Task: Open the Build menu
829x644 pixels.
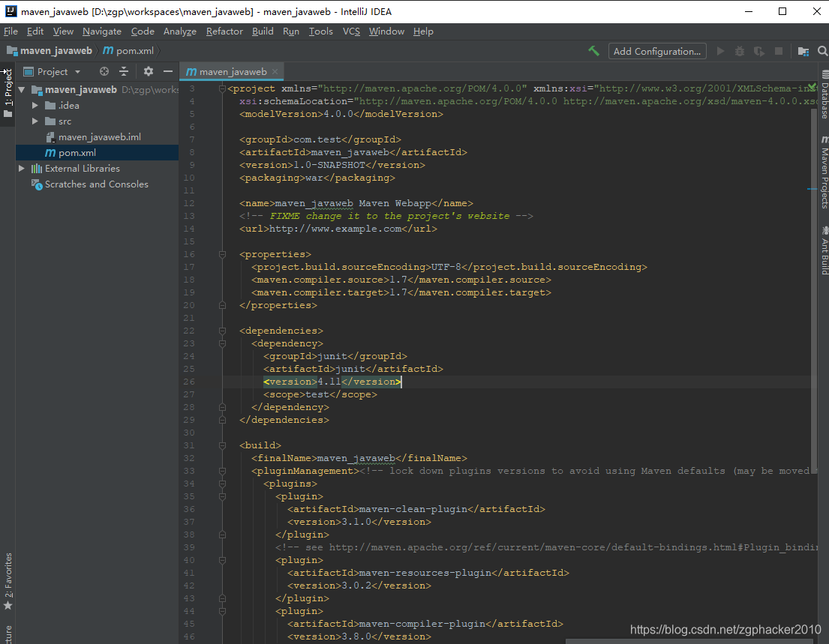Action: coord(263,31)
